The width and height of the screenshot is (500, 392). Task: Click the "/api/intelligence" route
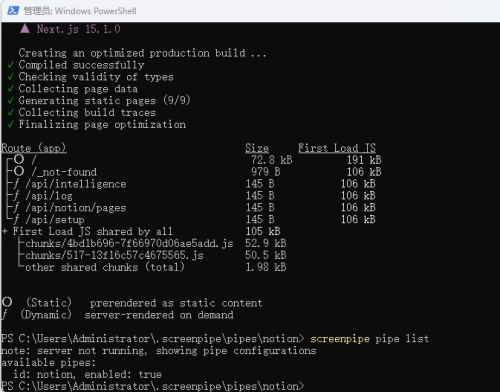76,184
